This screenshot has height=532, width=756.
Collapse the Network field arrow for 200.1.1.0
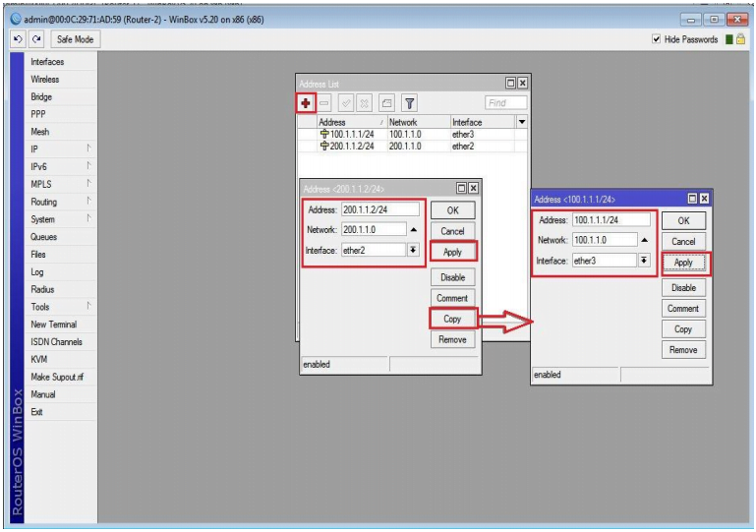[x=414, y=230]
